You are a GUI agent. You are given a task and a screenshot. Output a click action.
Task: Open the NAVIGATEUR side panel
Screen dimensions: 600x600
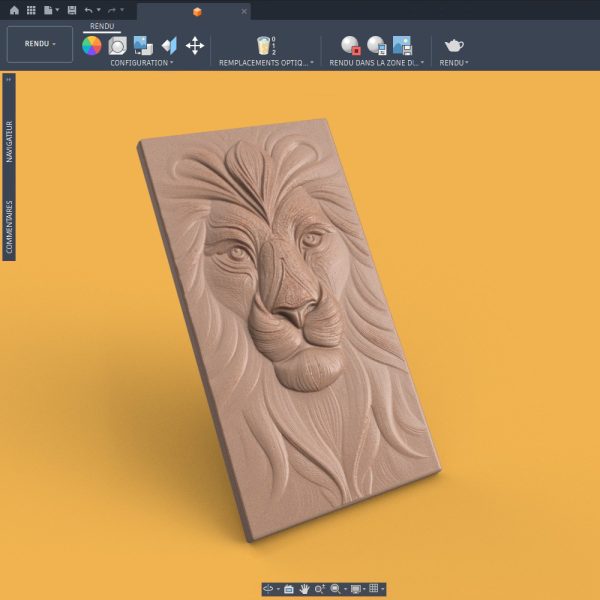[x=9, y=142]
